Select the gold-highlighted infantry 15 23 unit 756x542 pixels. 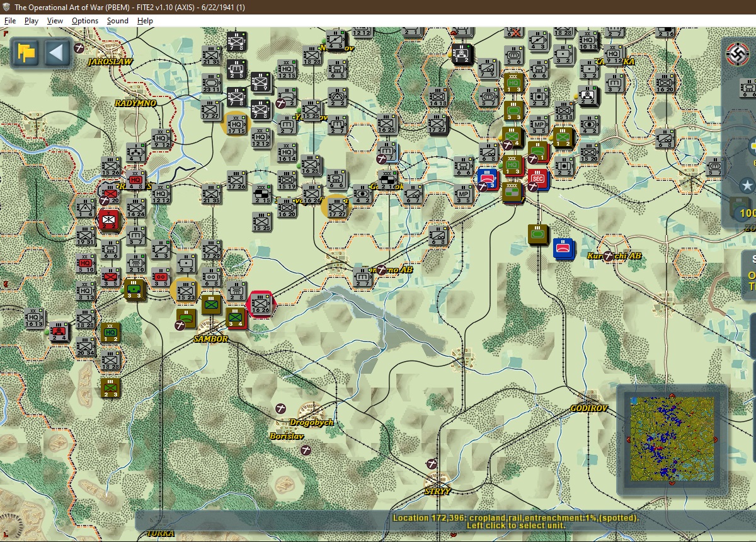tap(186, 291)
